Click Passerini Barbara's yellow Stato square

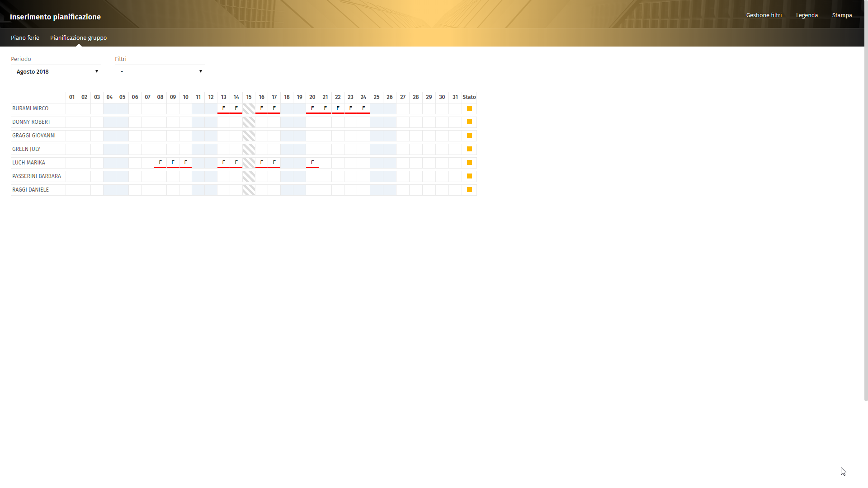[x=469, y=176]
